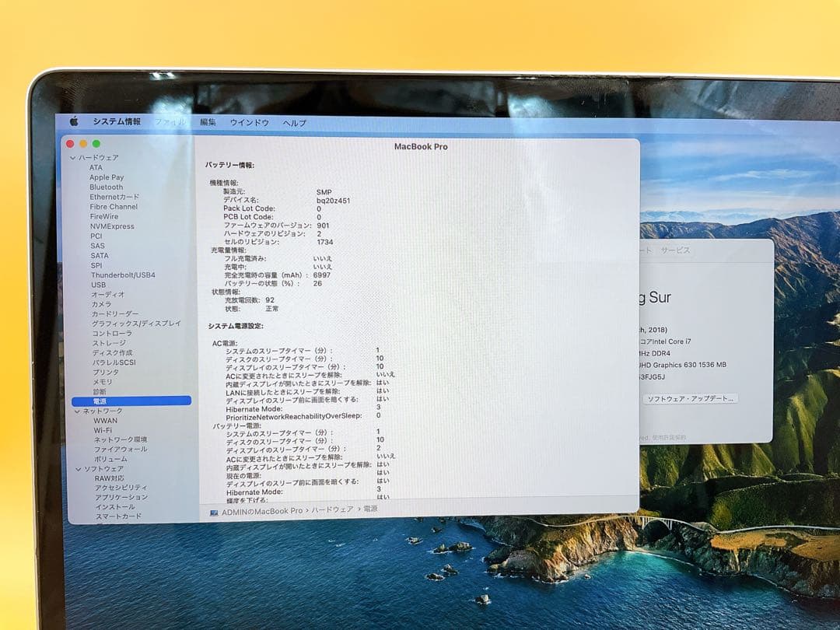The image size is (840, 630).
Task: Toggle full screen with the green window button
Action: (x=96, y=144)
